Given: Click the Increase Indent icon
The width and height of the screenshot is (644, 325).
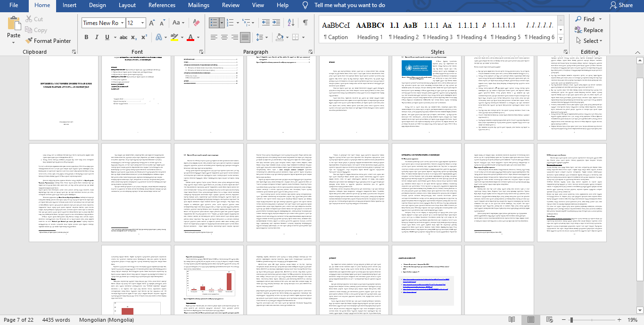Looking at the screenshot, I should (x=277, y=23).
